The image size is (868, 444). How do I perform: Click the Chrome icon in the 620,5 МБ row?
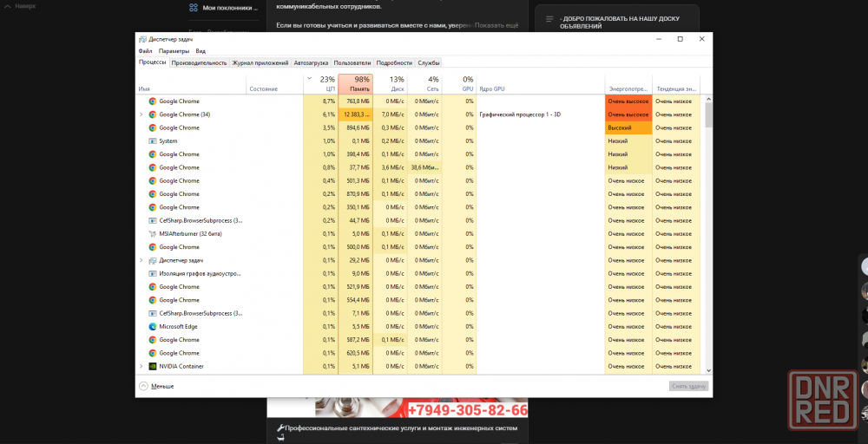(x=152, y=353)
